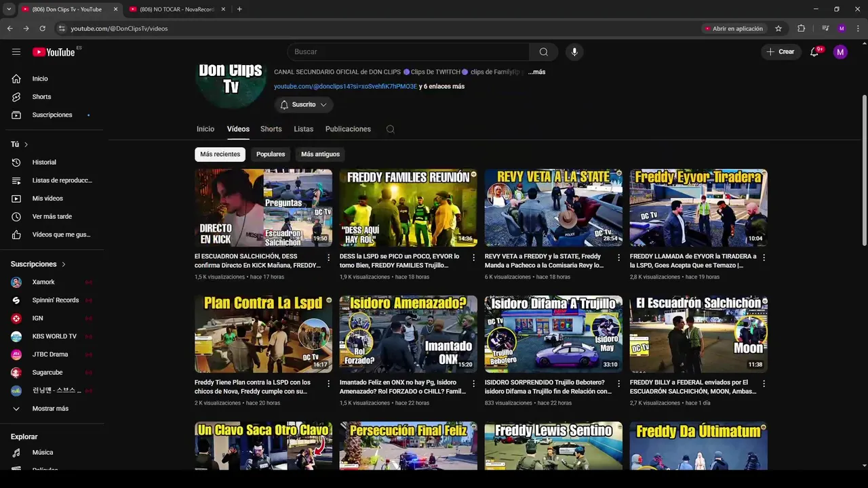Expand the Suscripciones section header
The height and width of the screenshot is (488, 868).
[39, 264]
